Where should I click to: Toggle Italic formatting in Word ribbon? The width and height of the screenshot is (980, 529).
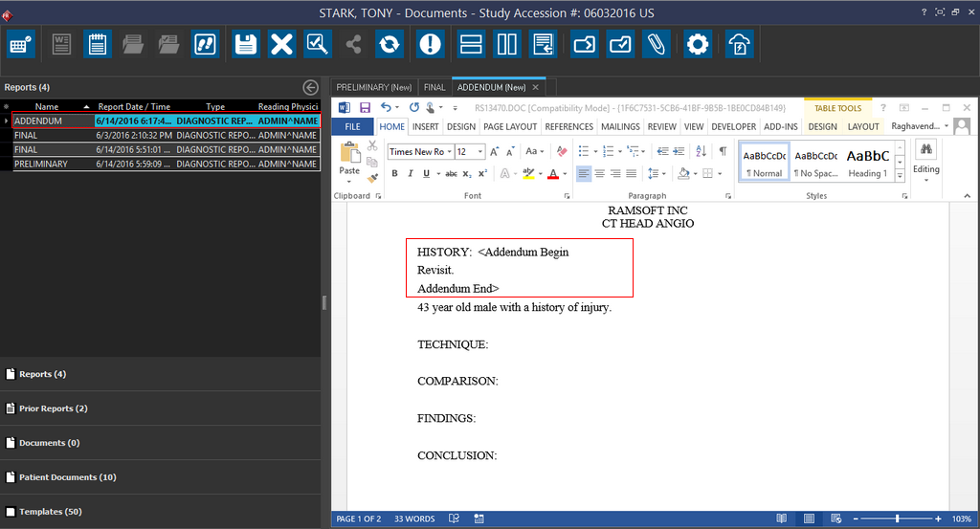pyautogui.click(x=410, y=173)
